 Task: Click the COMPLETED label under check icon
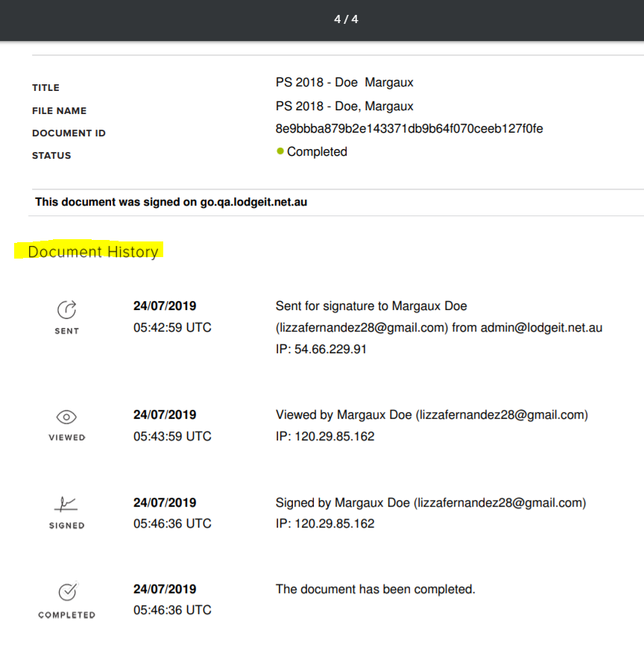coord(66,615)
